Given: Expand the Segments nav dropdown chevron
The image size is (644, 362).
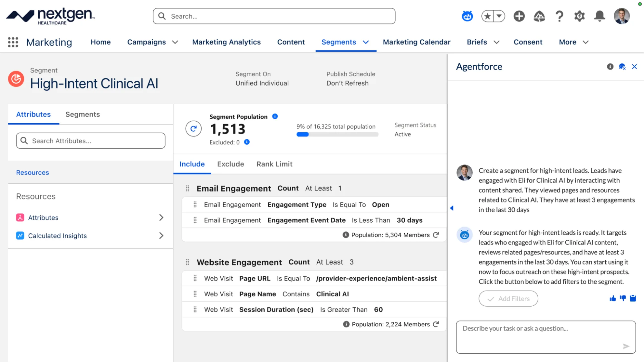Looking at the screenshot, I should coord(366,42).
